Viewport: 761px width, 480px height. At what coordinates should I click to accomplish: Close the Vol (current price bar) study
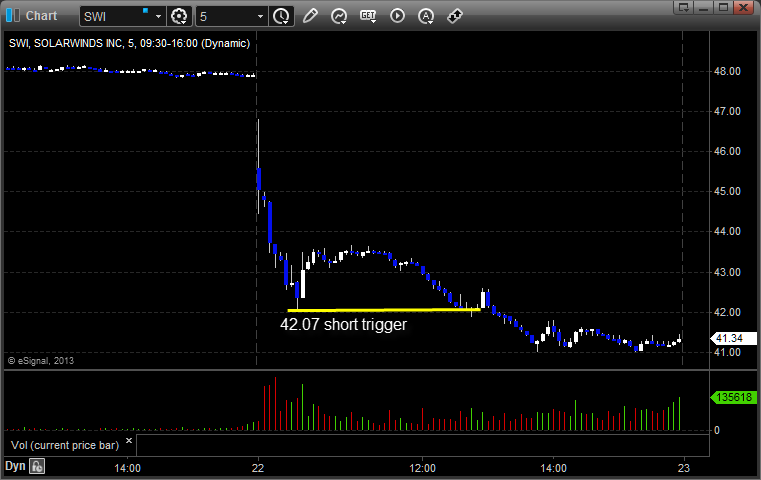click(129, 441)
